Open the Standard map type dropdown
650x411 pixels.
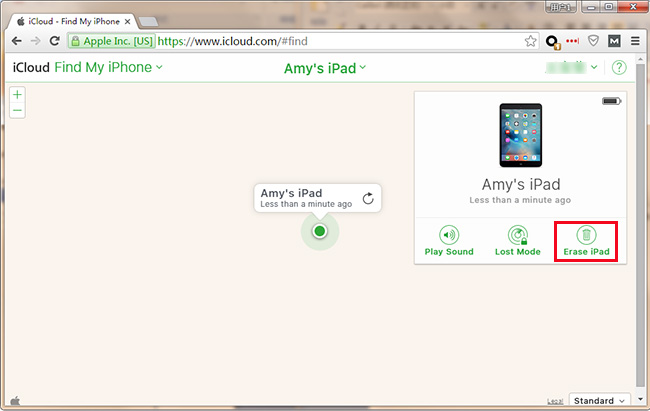(599, 400)
